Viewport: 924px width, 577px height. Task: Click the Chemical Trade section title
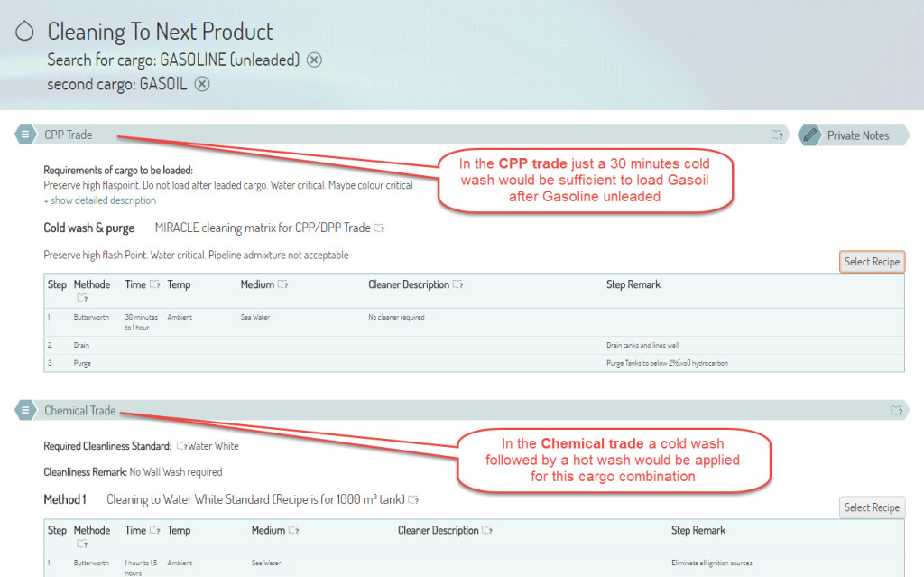click(x=80, y=410)
